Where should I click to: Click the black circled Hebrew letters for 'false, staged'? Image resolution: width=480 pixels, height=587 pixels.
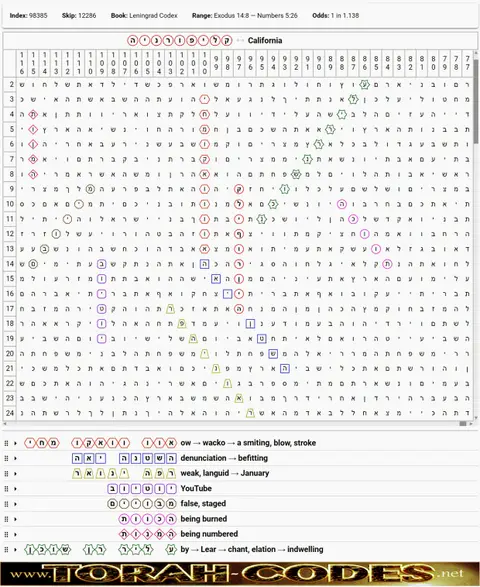tap(142, 504)
